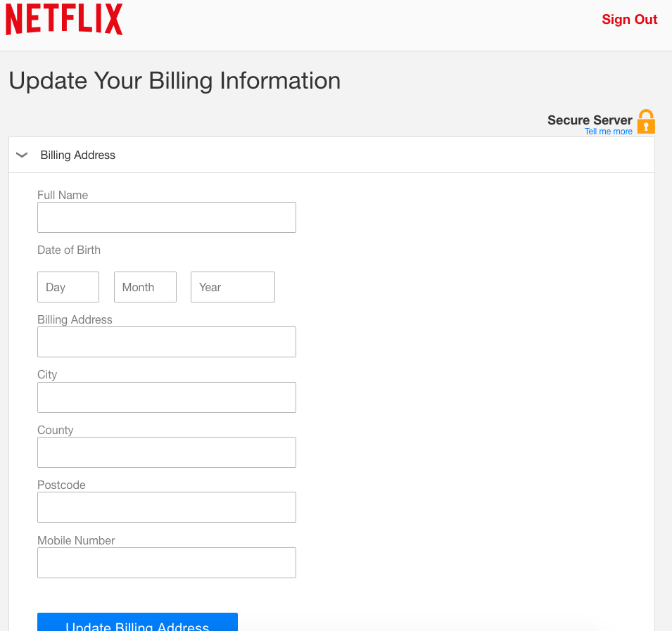Click the County input field
Viewport: 672px width, 631px height.
click(167, 452)
